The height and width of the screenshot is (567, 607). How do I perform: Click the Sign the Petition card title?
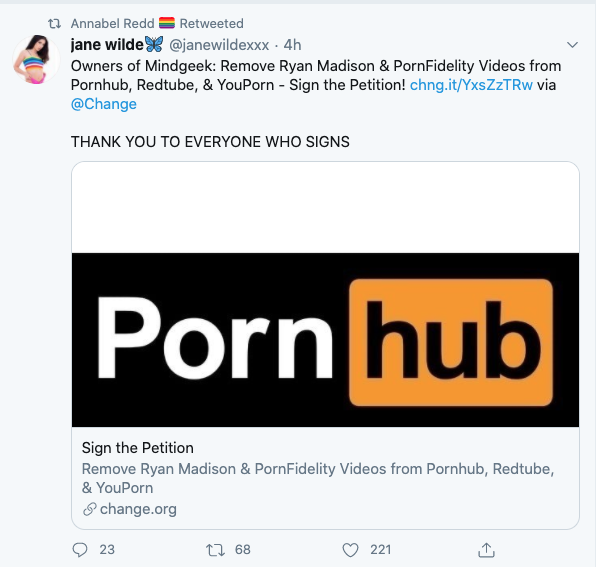(x=137, y=448)
